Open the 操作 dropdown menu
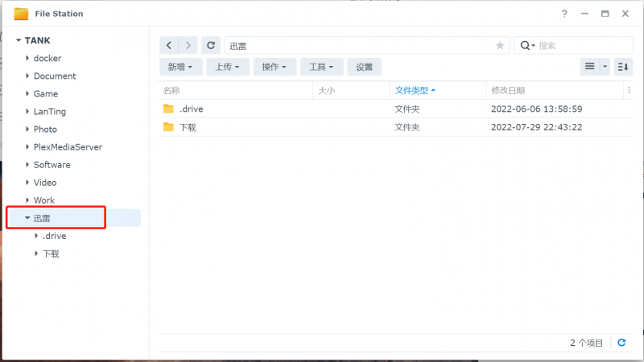This screenshot has height=362, width=644. pyautogui.click(x=275, y=67)
